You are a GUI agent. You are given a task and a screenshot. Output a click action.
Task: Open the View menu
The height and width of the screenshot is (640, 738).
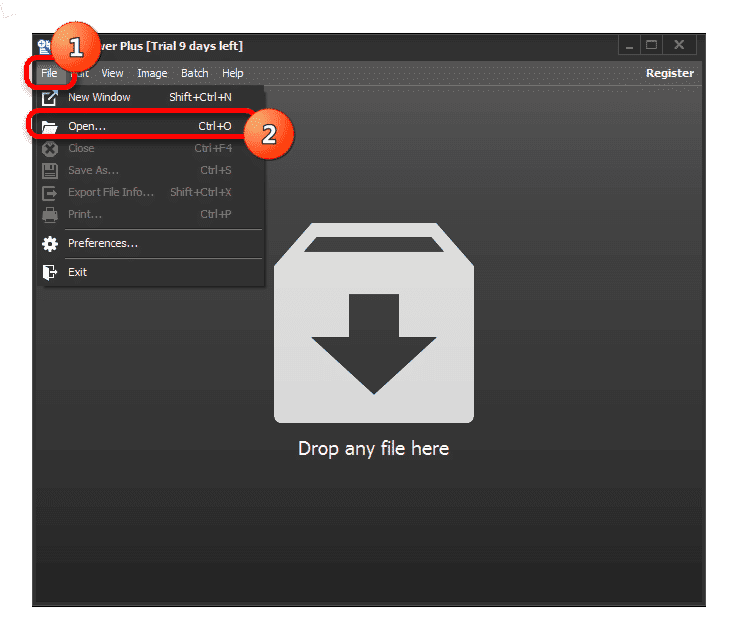point(112,73)
